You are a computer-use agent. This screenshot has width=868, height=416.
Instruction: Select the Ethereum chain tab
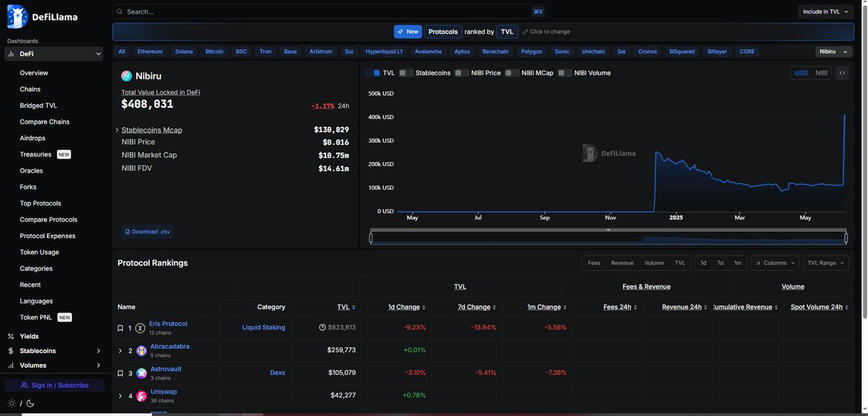point(150,51)
